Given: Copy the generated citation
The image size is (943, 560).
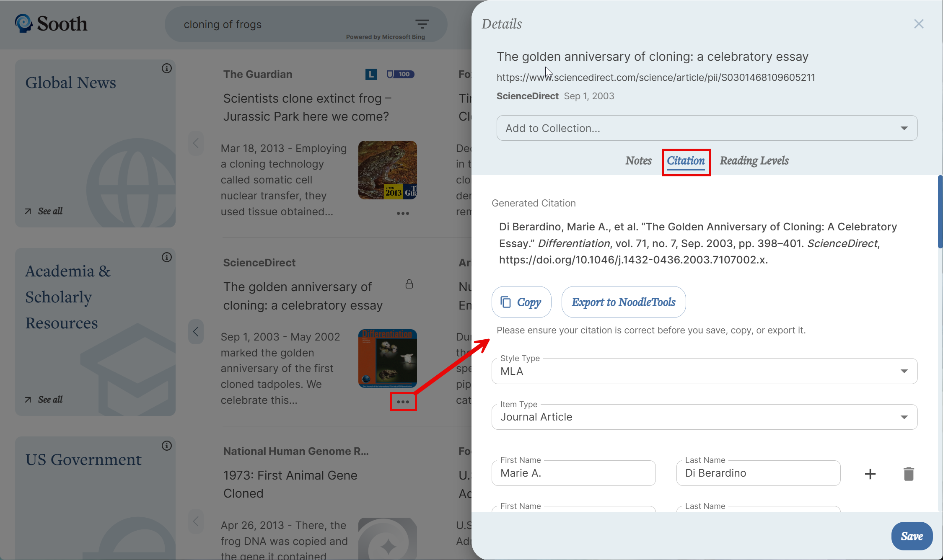Looking at the screenshot, I should pos(521,302).
